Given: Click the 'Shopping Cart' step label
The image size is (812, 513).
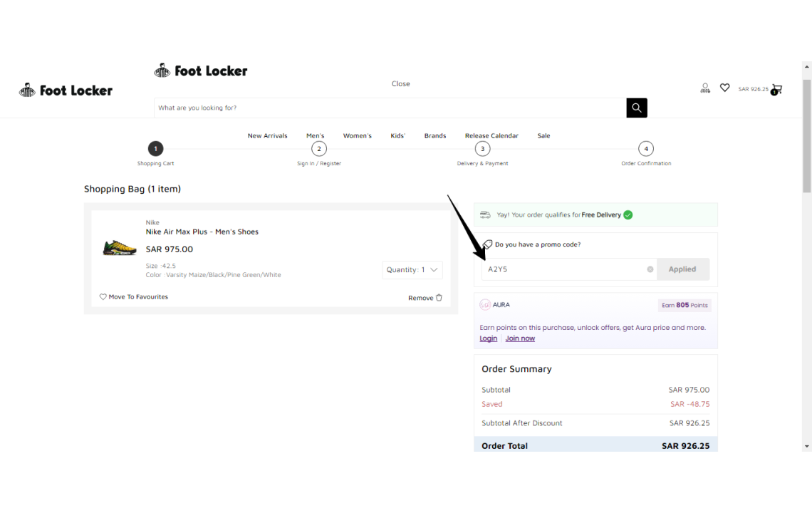Looking at the screenshot, I should click(155, 163).
